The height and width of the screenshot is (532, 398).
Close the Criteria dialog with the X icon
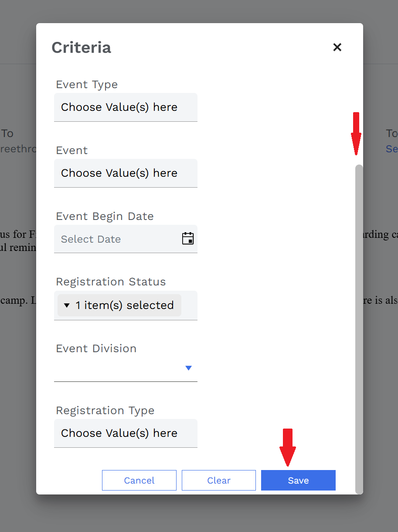coord(337,47)
